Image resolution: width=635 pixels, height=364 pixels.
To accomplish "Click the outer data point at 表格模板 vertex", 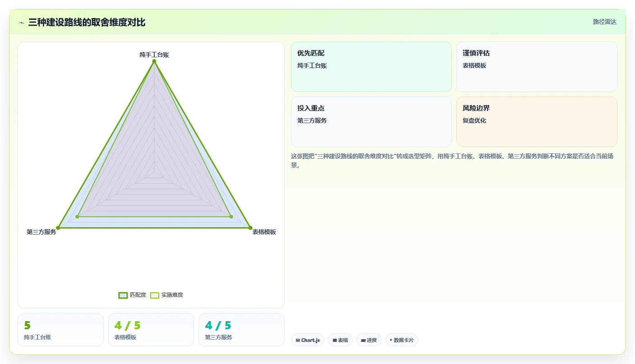I will tap(250, 228).
